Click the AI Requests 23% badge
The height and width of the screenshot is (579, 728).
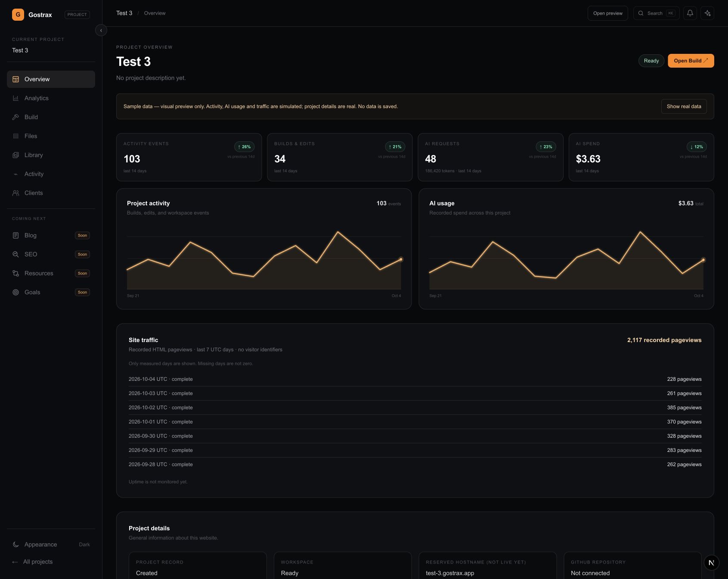[545, 147]
